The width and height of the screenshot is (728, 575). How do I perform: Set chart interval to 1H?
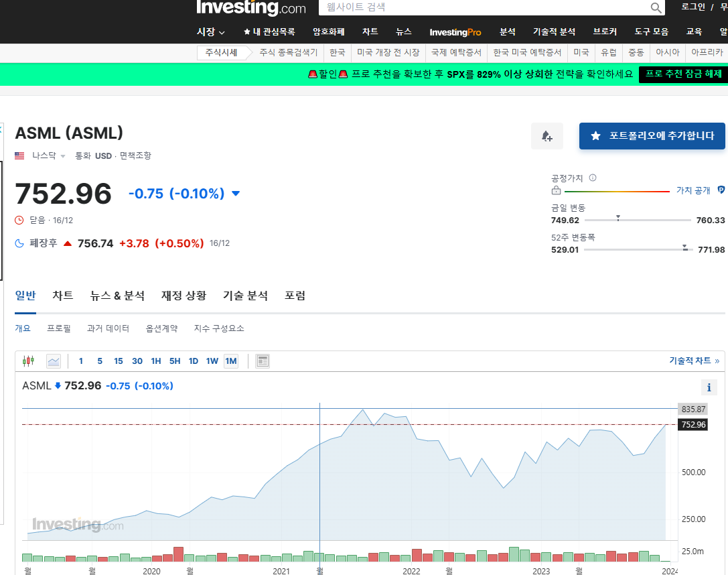(x=156, y=361)
